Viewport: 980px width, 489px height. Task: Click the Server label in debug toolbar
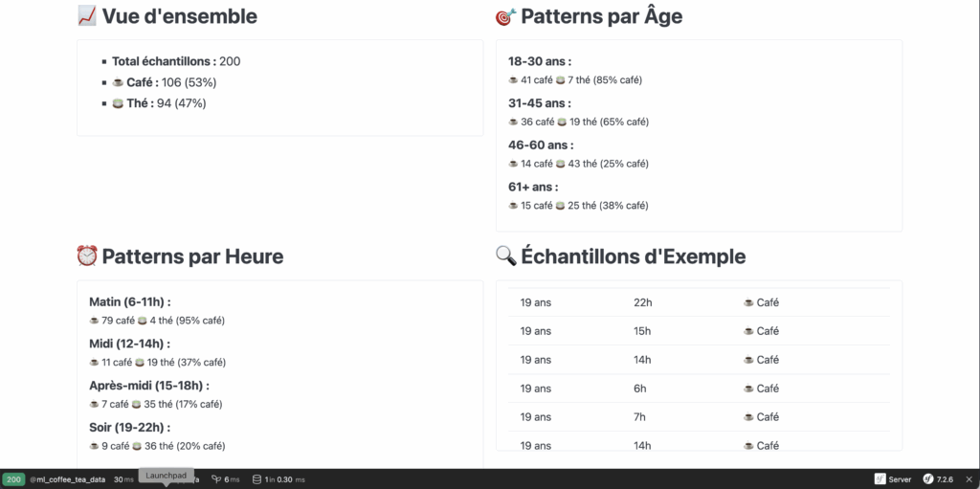pos(900,479)
